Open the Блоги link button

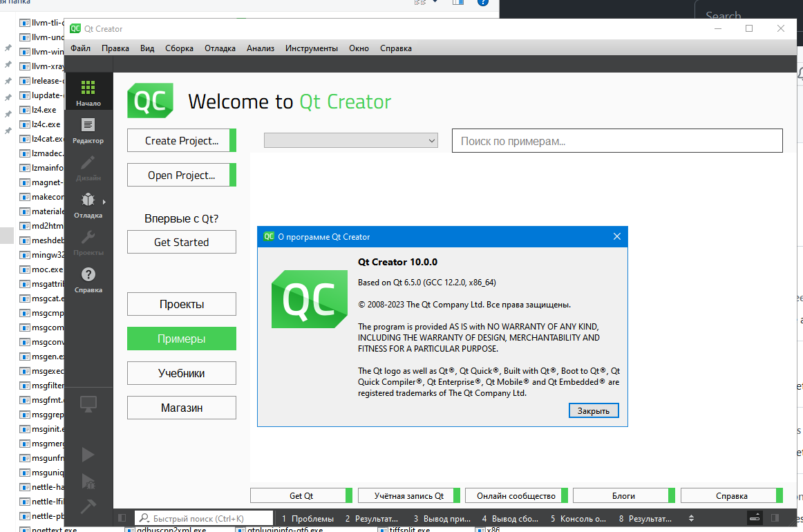[x=624, y=495]
